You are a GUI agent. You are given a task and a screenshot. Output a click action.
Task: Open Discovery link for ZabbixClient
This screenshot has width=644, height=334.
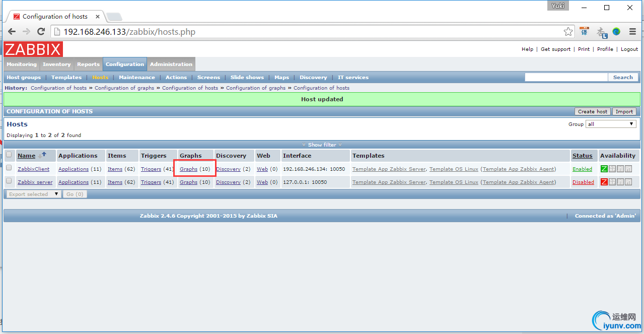pyautogui.click(x=228, y=169)
